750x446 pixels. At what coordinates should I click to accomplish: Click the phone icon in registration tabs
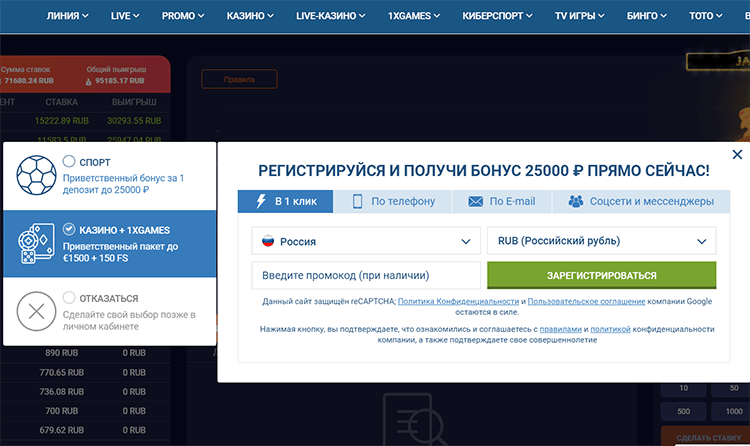[357, 201]
